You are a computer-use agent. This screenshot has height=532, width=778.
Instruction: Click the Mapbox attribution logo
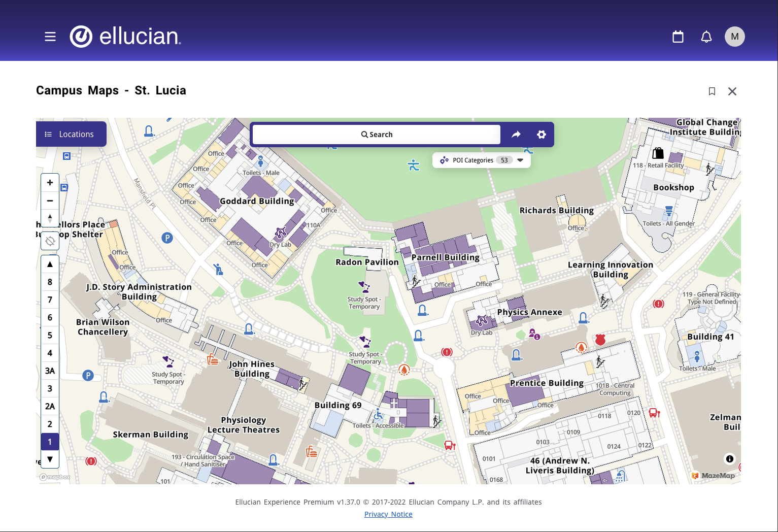54,477
